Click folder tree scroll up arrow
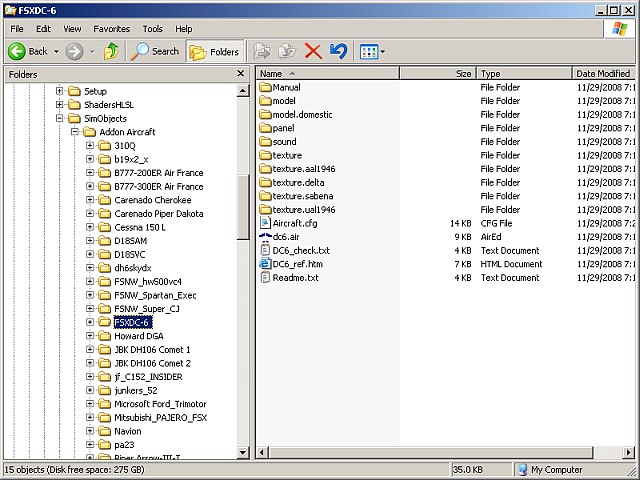Screen dimensions: 640x480 (x=243, y=90)
